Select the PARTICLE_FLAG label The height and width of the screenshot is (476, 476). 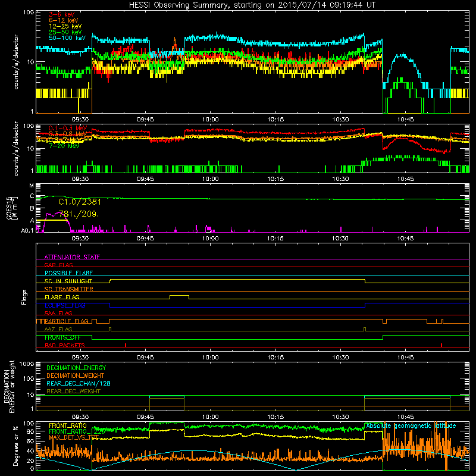coord(67,321)
